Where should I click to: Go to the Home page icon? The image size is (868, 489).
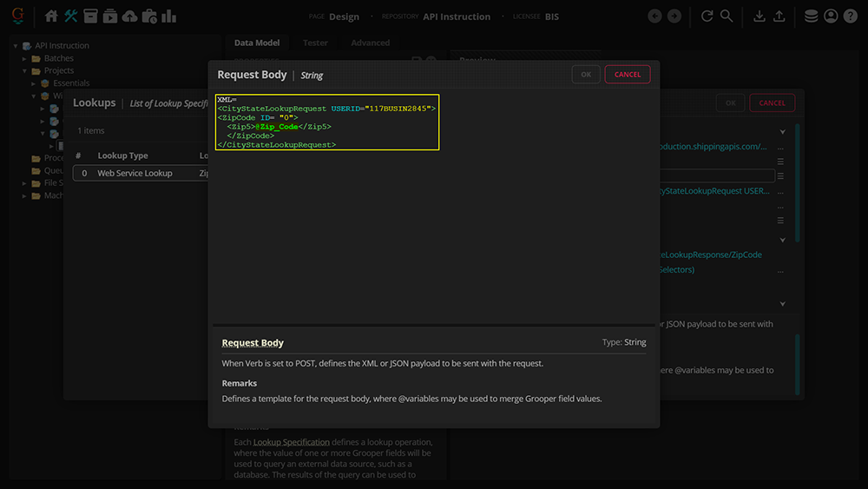[x=51, y=16]
